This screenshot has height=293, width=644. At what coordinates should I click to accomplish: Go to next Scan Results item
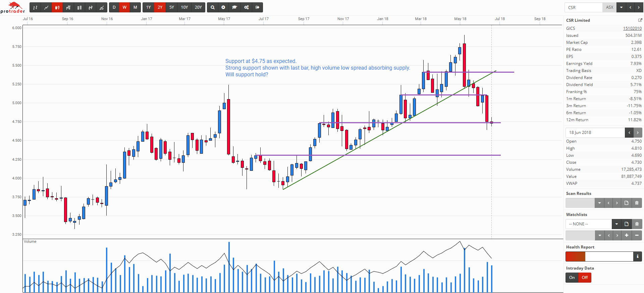pos(617,203)
